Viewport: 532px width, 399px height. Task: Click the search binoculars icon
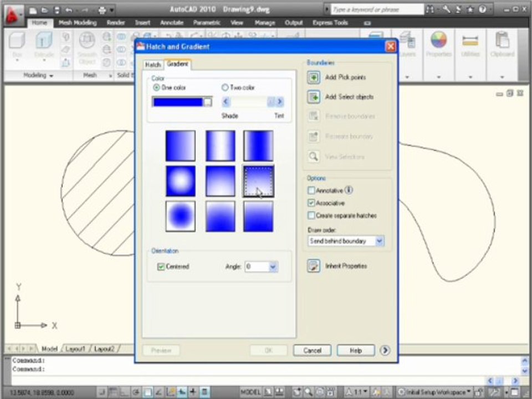[x=430, y=9]
